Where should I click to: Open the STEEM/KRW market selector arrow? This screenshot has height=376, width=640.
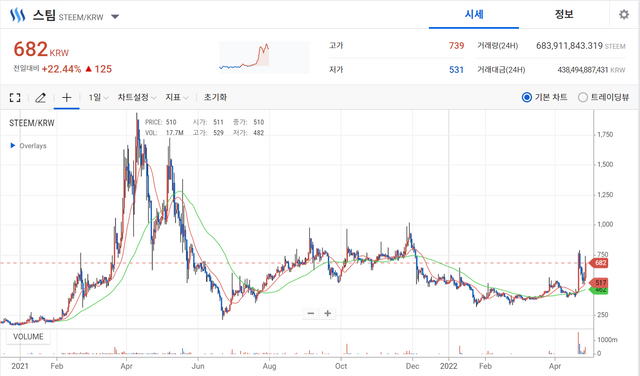tap(115, 17)
